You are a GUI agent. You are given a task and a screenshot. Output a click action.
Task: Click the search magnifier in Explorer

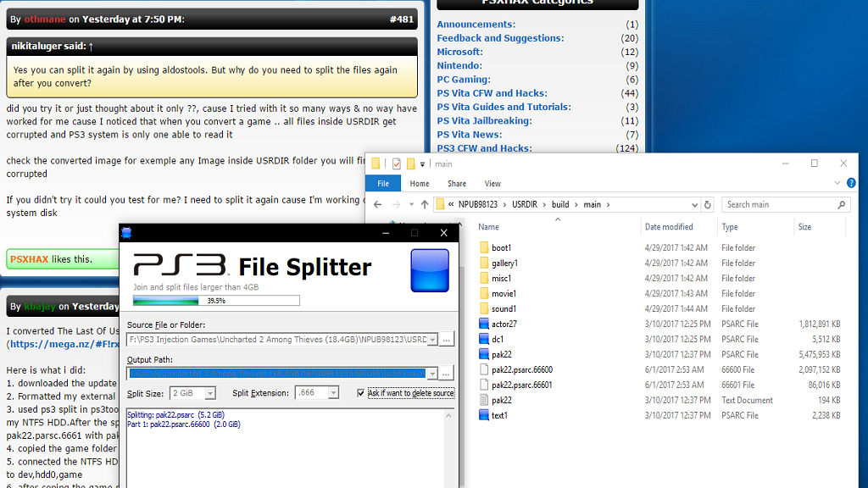[842, 205]
